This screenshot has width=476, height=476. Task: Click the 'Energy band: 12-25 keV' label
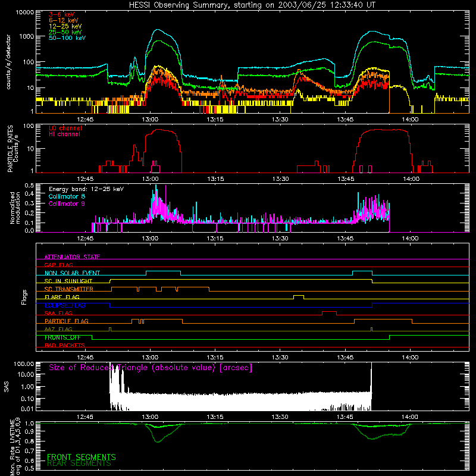pyautogui.click(x=86, y=189)
